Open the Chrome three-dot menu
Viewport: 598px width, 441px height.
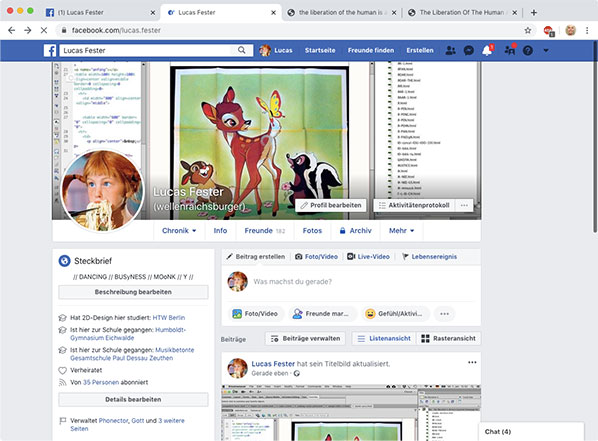[587, 31]
